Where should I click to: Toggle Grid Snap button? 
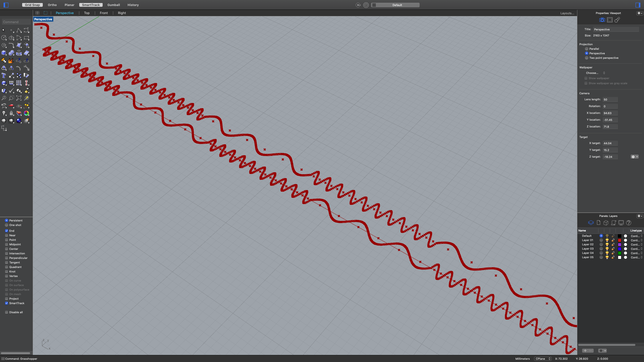32,5
